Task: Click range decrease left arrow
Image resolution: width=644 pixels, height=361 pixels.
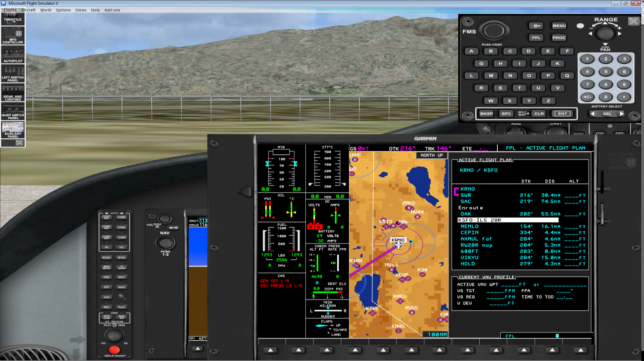Action: 590,33
